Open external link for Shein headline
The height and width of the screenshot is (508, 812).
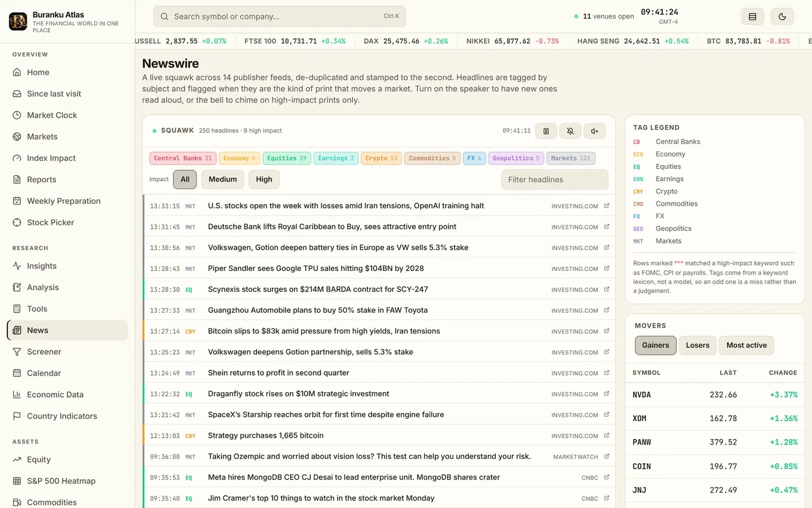(x=607, y=373)
